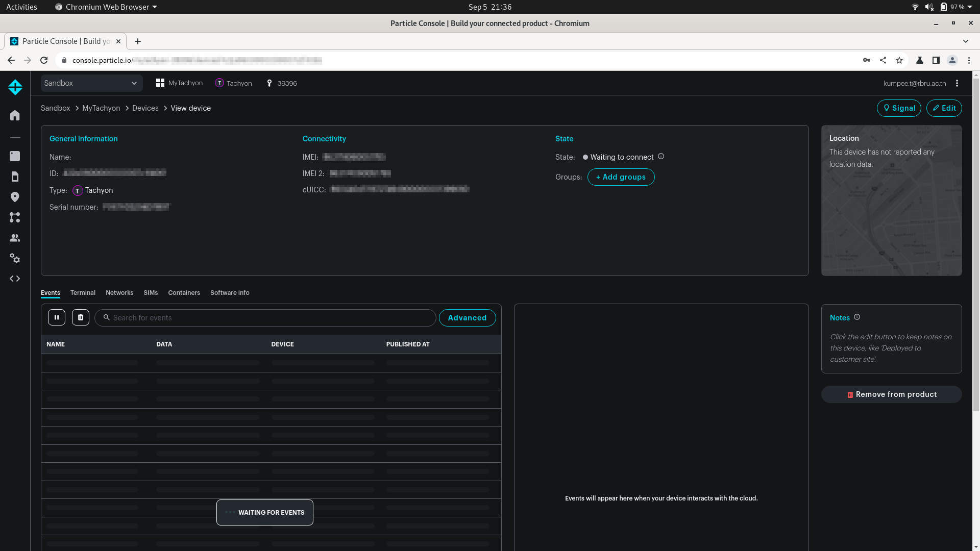
Task: Expand the Sandbox dropdown
Action: pos(91,83)
